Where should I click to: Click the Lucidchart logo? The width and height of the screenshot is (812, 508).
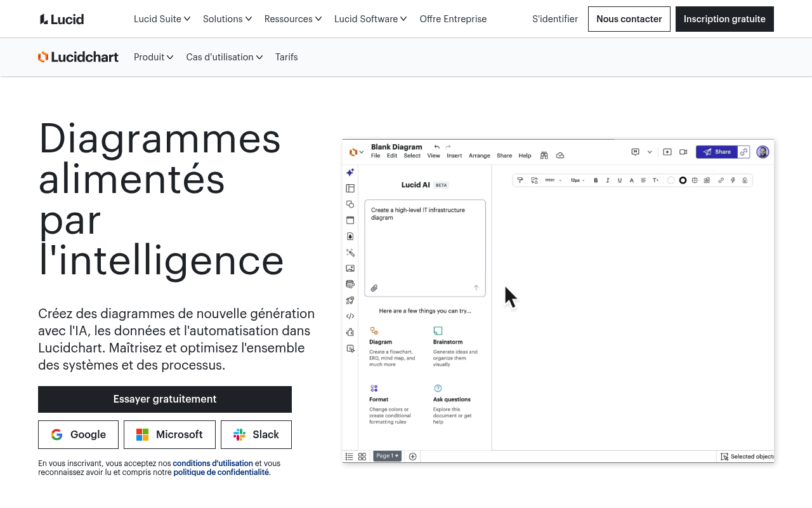tap(78, 57)
